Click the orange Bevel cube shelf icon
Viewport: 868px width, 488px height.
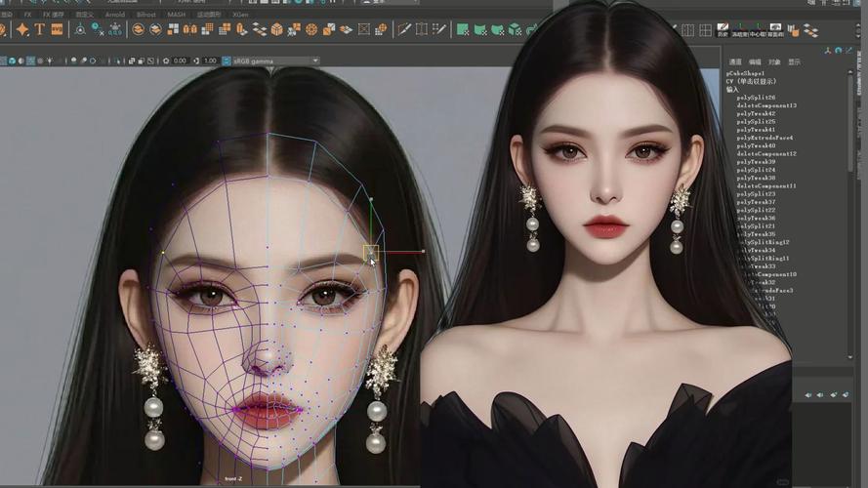pyautogui.click(x=276, y=29)
